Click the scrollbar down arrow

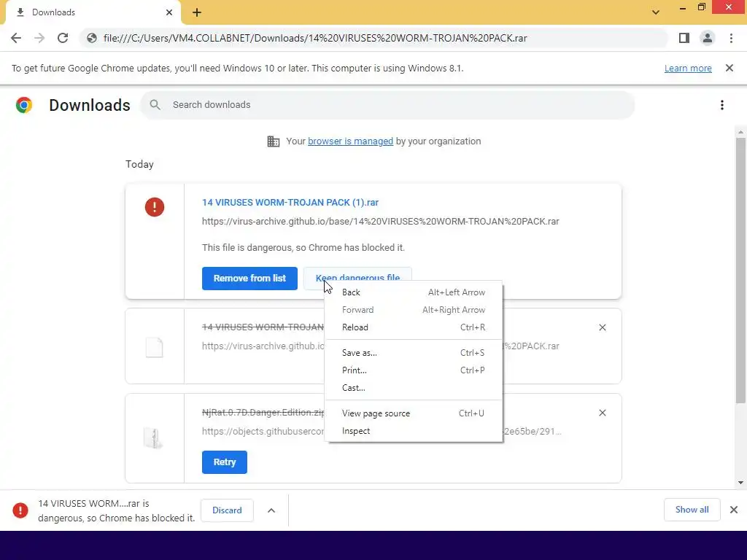click(740, 483)
